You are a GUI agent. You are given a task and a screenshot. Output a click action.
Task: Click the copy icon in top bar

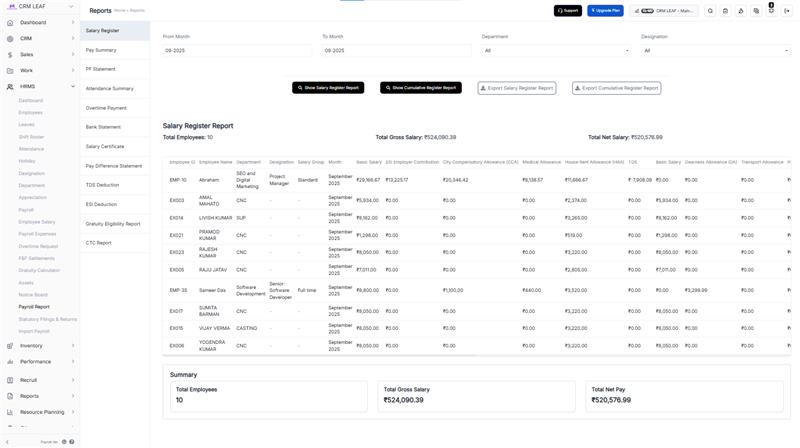(x=756, y=11)
